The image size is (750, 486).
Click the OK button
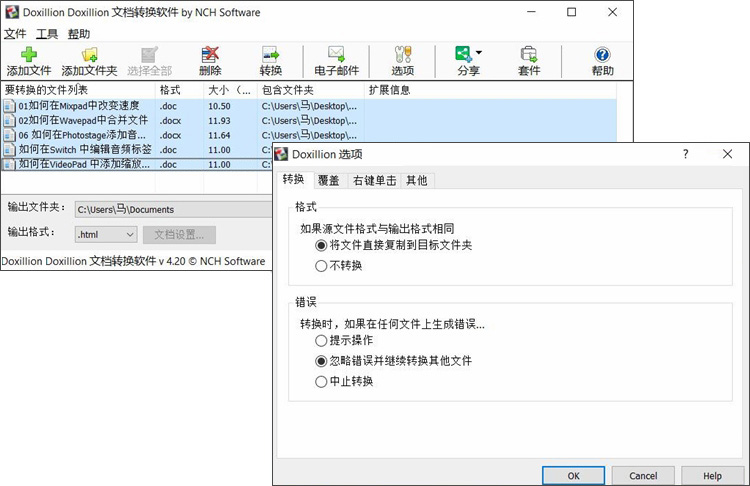(x=574, y=475)
